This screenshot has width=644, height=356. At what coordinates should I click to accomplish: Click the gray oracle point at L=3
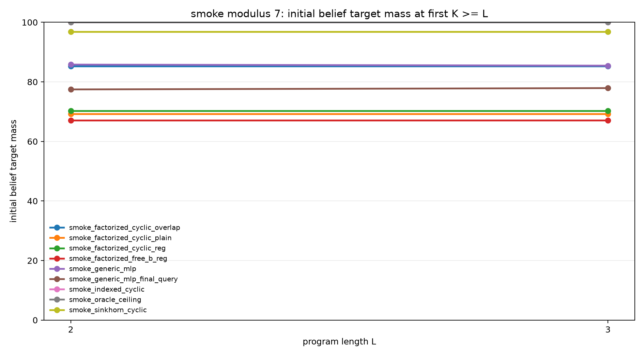(608, 23)
